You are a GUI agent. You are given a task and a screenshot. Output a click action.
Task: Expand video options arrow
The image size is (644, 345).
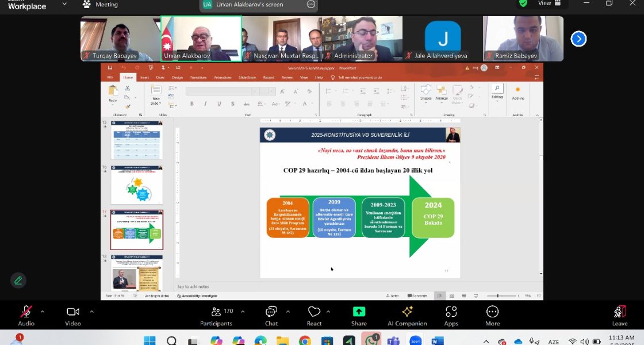click(90, 312)
